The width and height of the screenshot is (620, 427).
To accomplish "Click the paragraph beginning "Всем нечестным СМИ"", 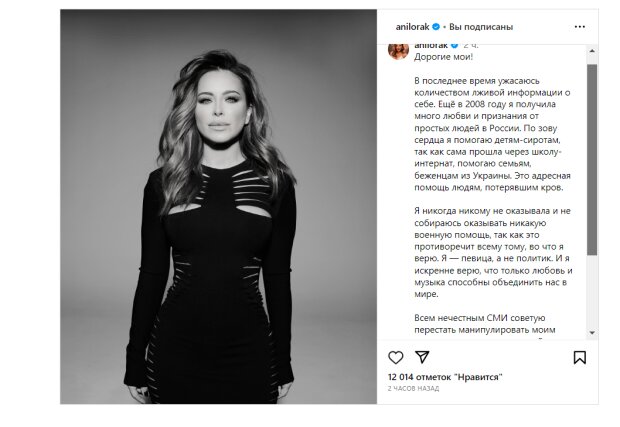I will coord(485,324).
